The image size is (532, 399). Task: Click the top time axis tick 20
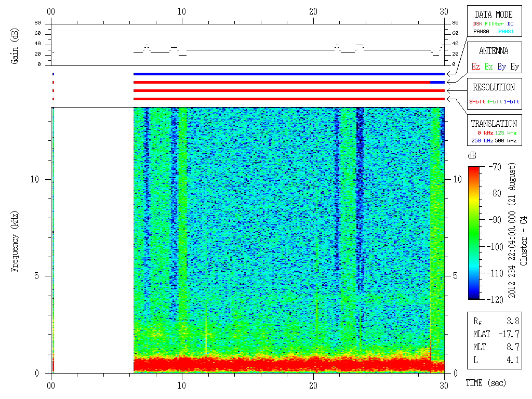click(x=313, y=11)
